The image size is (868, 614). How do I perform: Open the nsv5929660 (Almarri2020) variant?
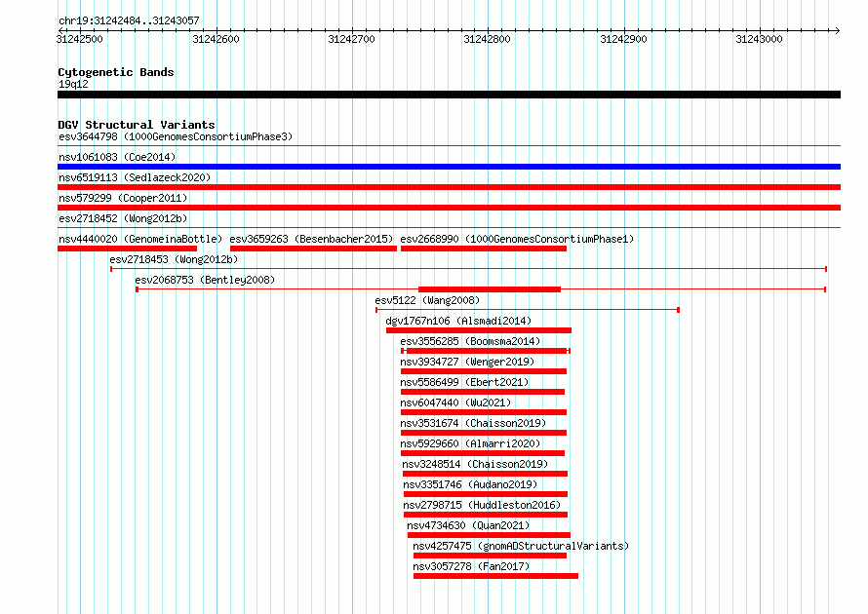(470, 443)
